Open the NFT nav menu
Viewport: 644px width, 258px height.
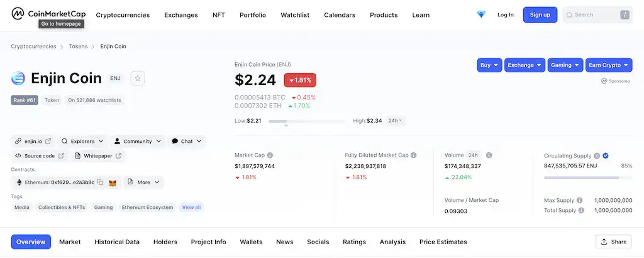[x=219, y=15]
